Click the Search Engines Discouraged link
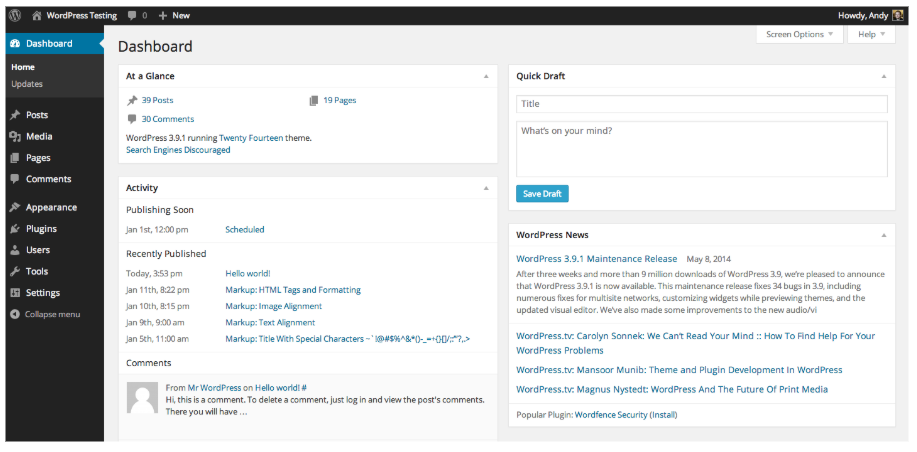This screenshot has height=452, width=917. click(178, 150)
